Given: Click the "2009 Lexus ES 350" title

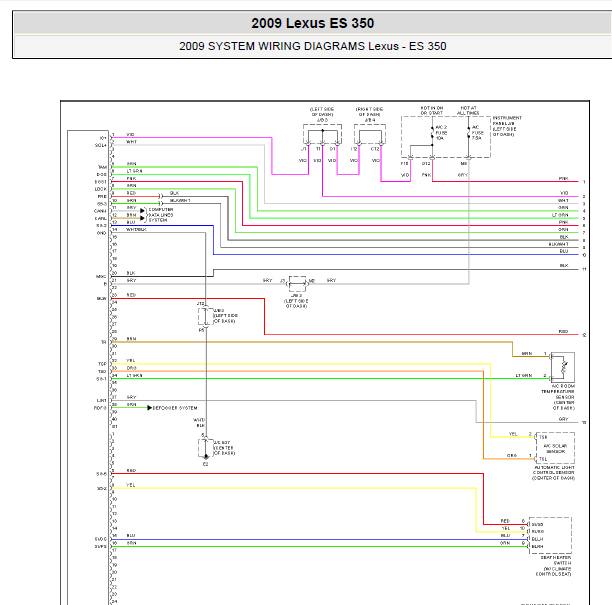Looking at the screenshot, I should (x=312, y=23).
